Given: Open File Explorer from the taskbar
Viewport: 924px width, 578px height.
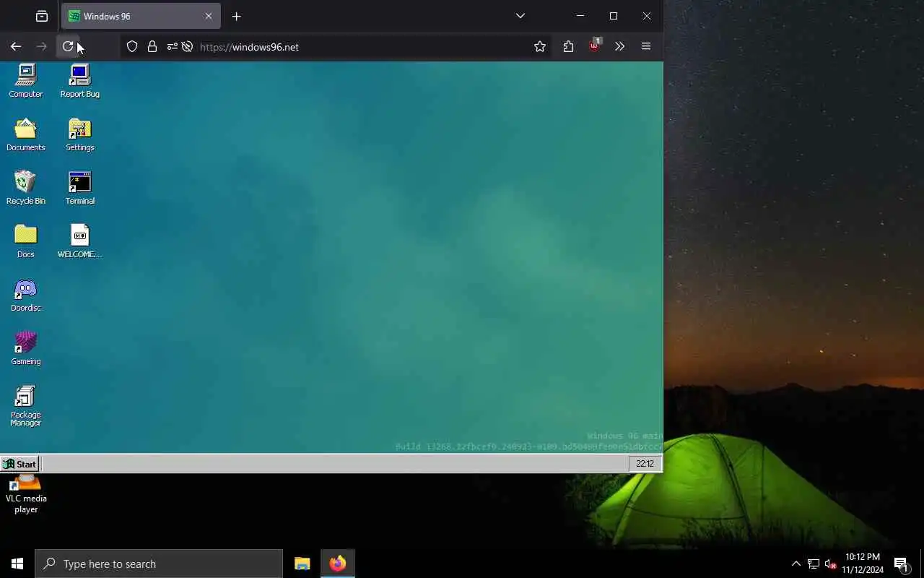Looking at the screenshot, I should point(302,564).
